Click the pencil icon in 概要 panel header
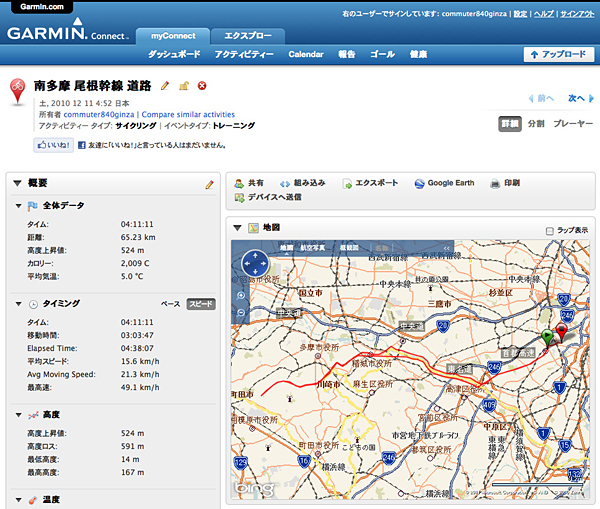The height and width of the screenshot is (509, 600). (209, 185)
